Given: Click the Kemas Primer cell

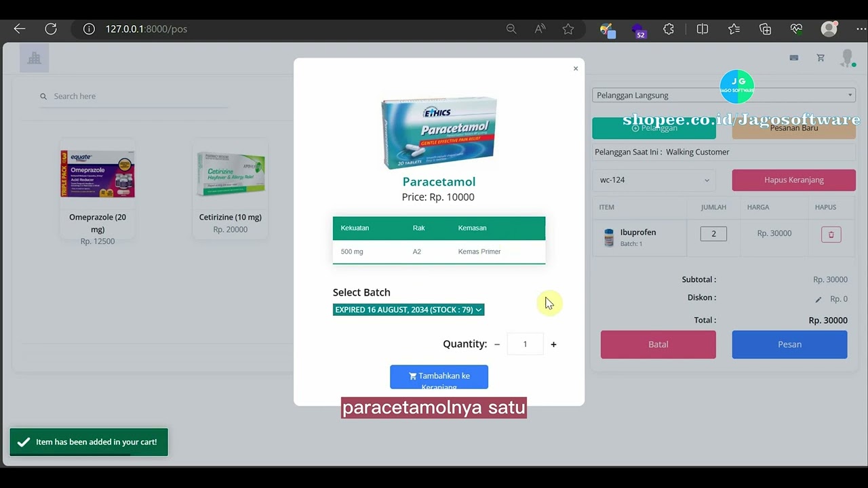Looking at the screenshot, I should point(479,251).
